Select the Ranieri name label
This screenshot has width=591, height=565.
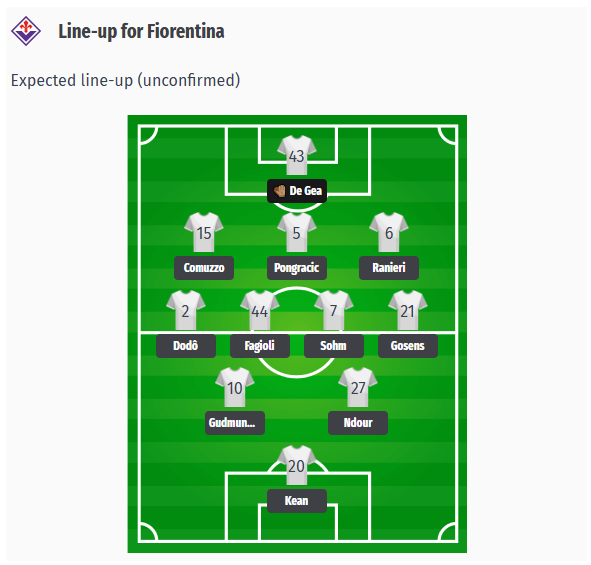click(389, 268)
